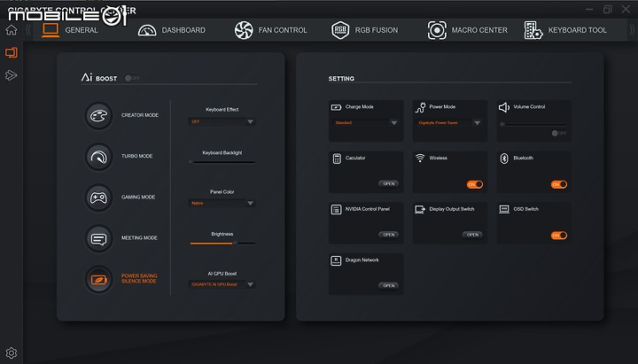Image resolution: width=638 pixels, height=364 pixels.
Task: Click Open button for Dragon Network
Action: click(x=389, y=285)
